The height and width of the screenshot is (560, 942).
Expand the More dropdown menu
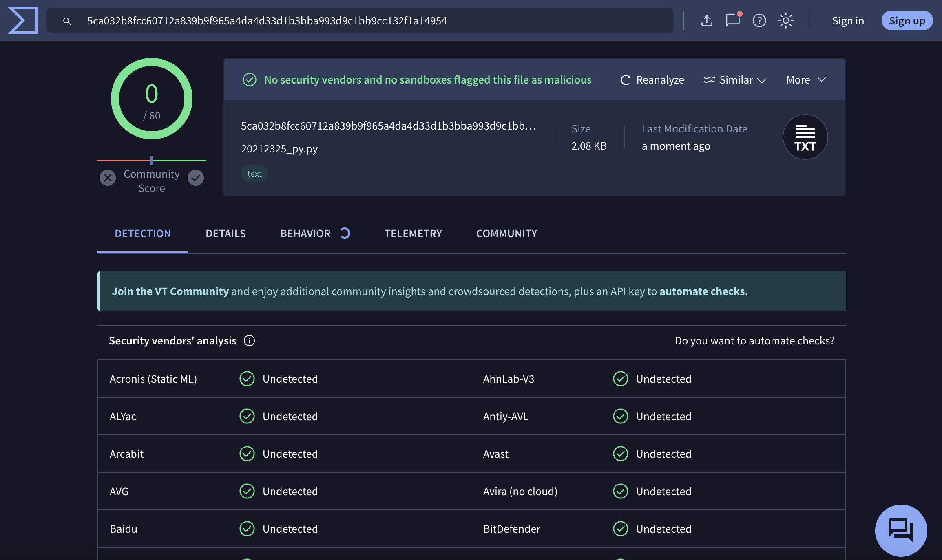tap(806, 80)
